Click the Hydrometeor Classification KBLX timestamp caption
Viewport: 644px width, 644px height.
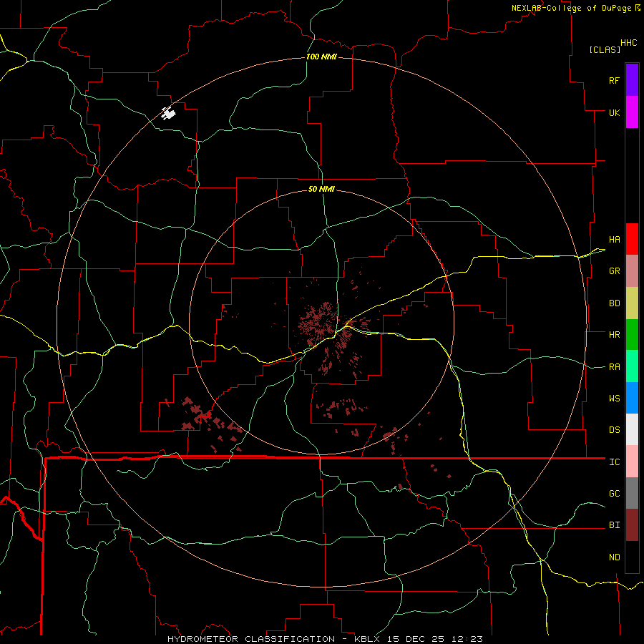click(x=325, y=639)
